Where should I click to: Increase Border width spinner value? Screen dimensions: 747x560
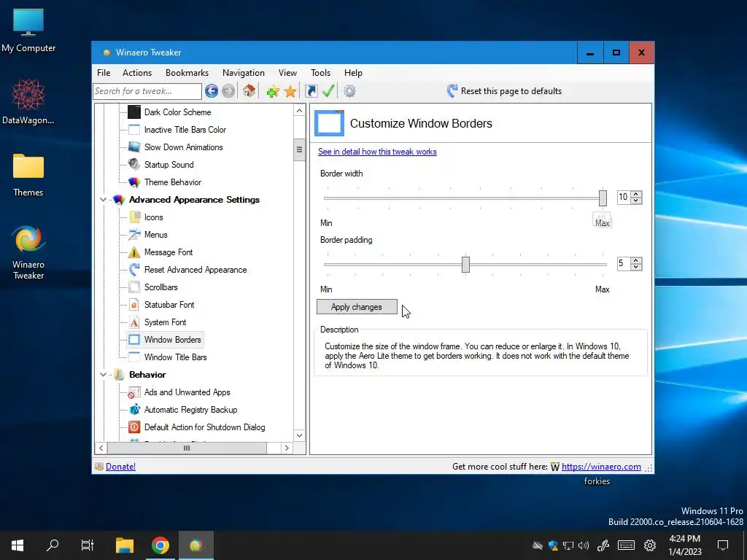pyautogui.click(x=636, y=194)
